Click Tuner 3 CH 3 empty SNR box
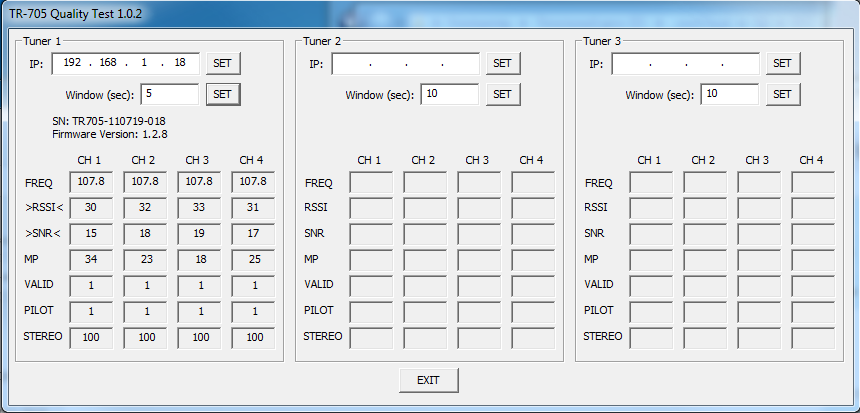Screen dimensions: 860x413 tap(759, 234)
